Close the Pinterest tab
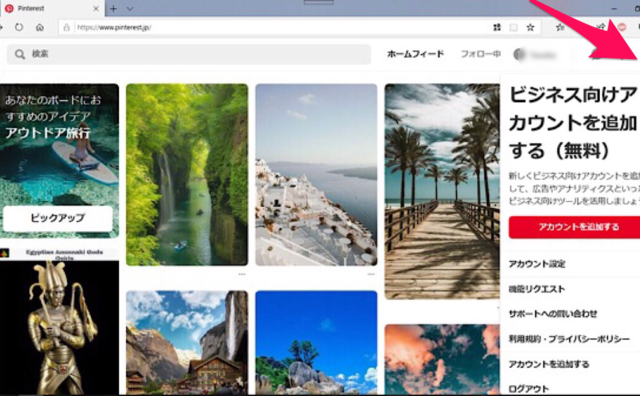Image resolution: width=640 pixels, height=396 pixels. coord(96,9)
